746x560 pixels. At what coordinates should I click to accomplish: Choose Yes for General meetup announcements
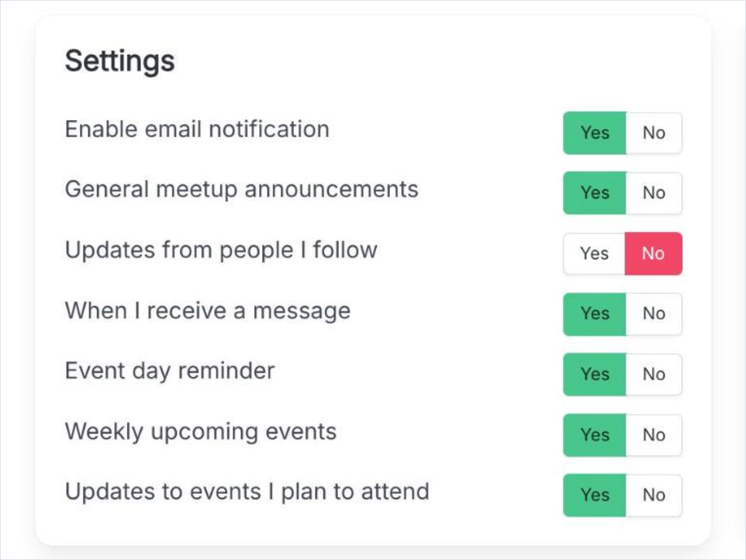tap(595, 193)
